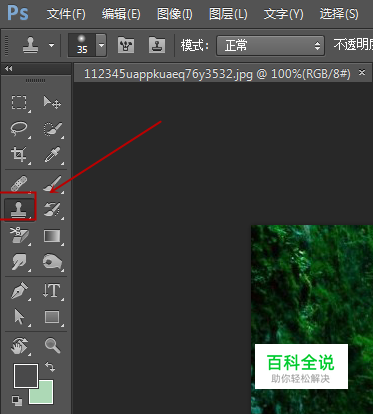Select the Zoom tool

coord(52,345)
